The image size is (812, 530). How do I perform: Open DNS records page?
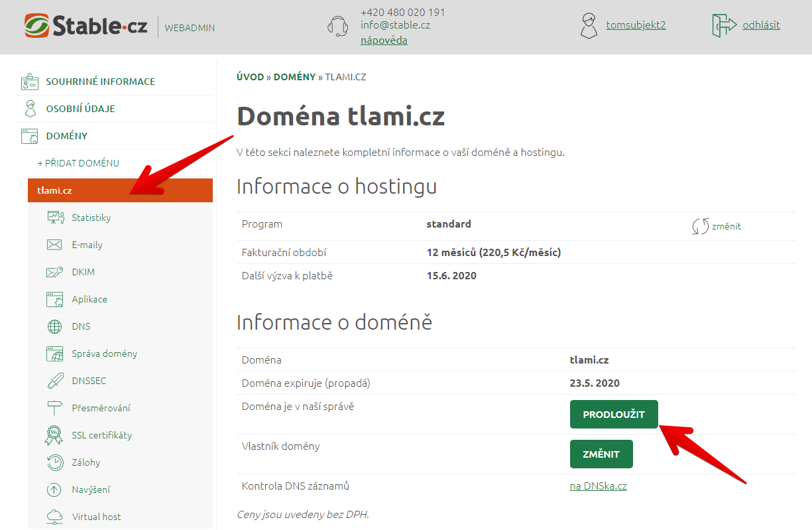pos(81,326)
